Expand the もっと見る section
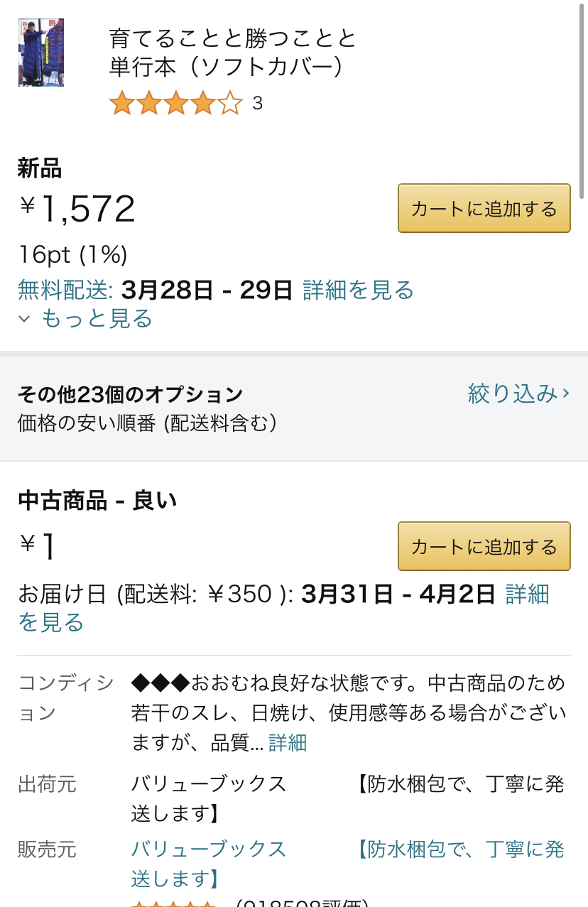 97,318
